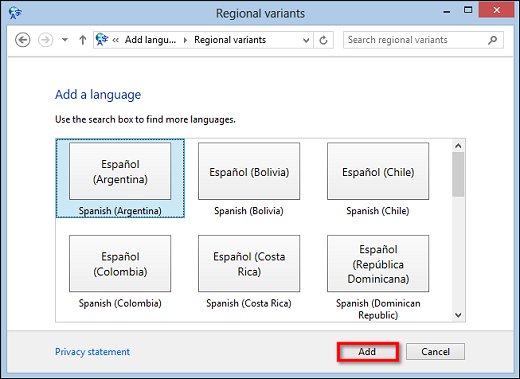Viewport: 520px width, 379px height.
Task: Open the recent locations dropdown arrow
Action: [65, 40]
